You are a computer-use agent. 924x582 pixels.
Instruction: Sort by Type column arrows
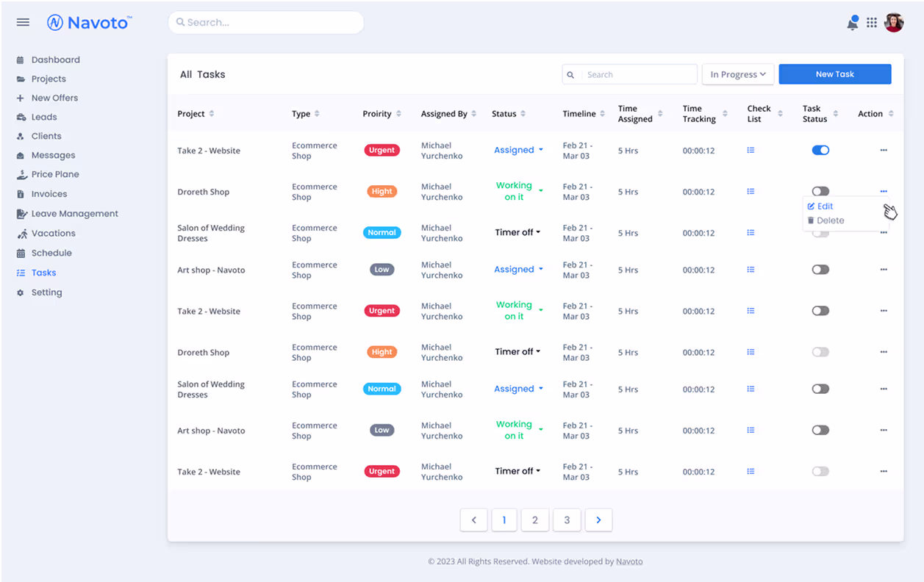(x=317, y=114)
